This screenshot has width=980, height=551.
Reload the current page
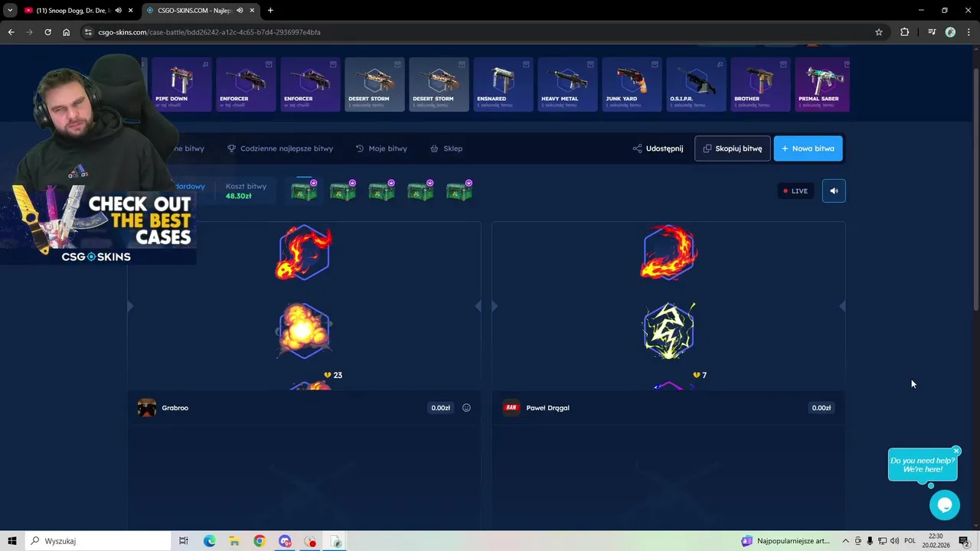47,32
